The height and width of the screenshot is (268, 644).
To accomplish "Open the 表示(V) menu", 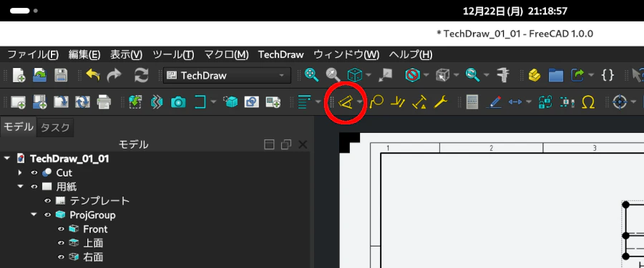I will point(127,54).
